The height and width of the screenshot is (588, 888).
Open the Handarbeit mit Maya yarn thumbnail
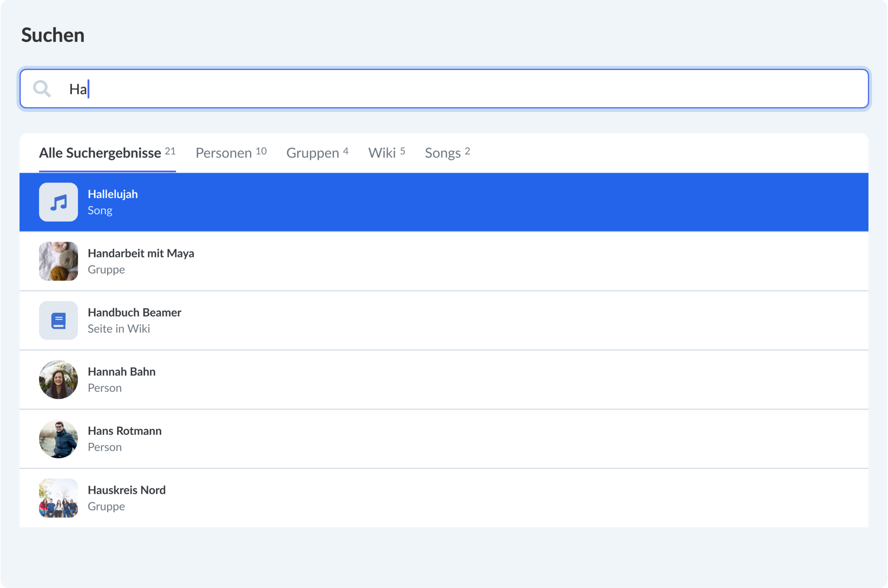[58, 261]
